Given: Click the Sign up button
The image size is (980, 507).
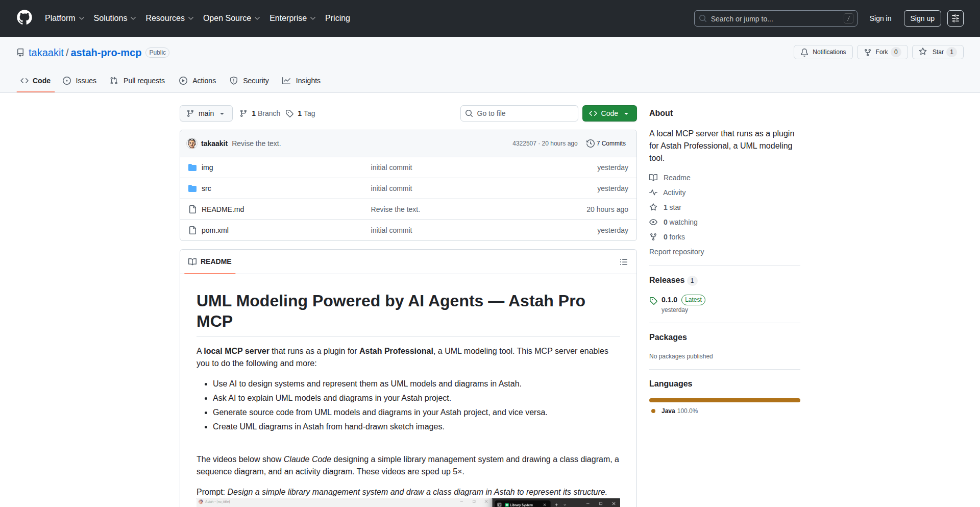Looking at the screenshot, I should click(x=922, y=18).
